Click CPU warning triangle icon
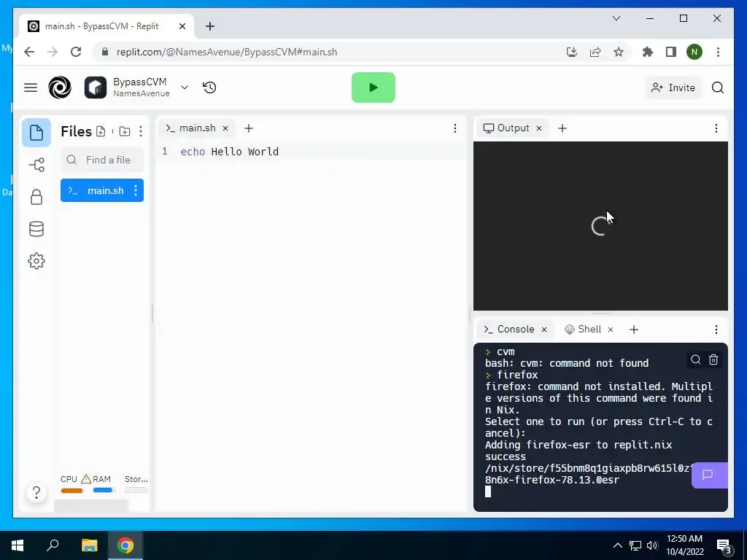 point(86,479)
